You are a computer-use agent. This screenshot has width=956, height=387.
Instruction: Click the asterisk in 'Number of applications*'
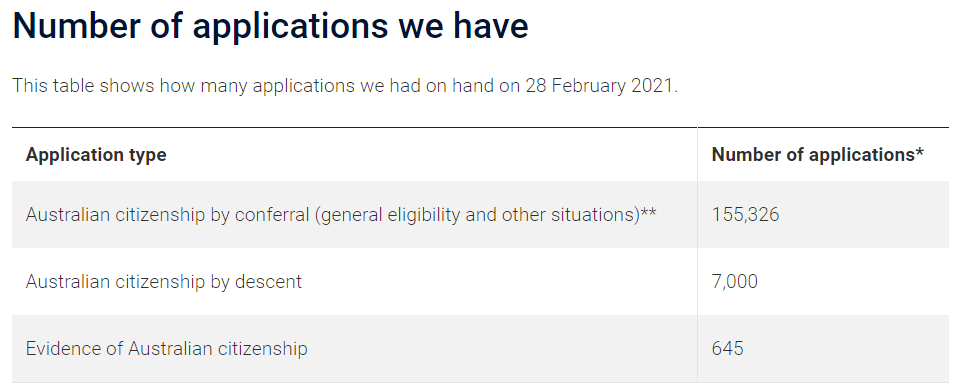point(919,152)
